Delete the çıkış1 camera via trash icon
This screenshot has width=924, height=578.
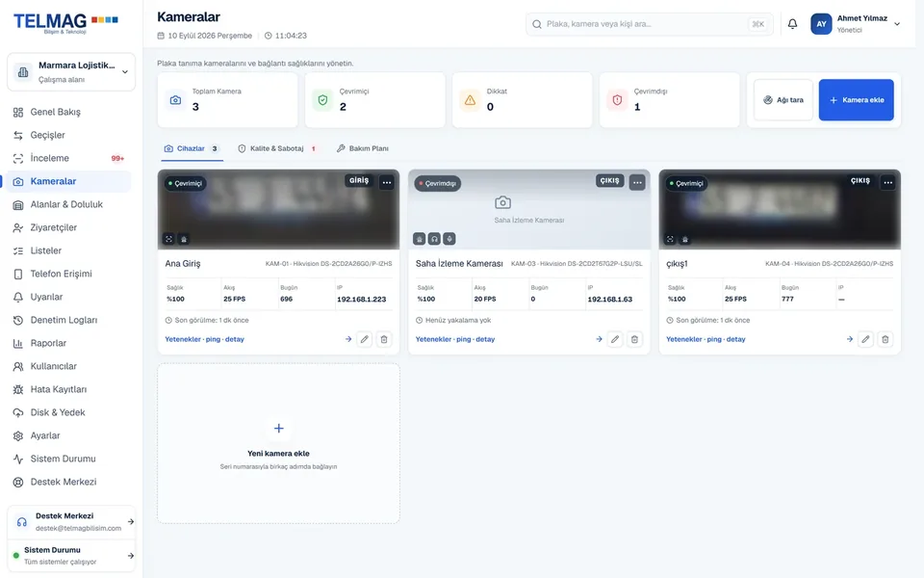pos(885,339)
